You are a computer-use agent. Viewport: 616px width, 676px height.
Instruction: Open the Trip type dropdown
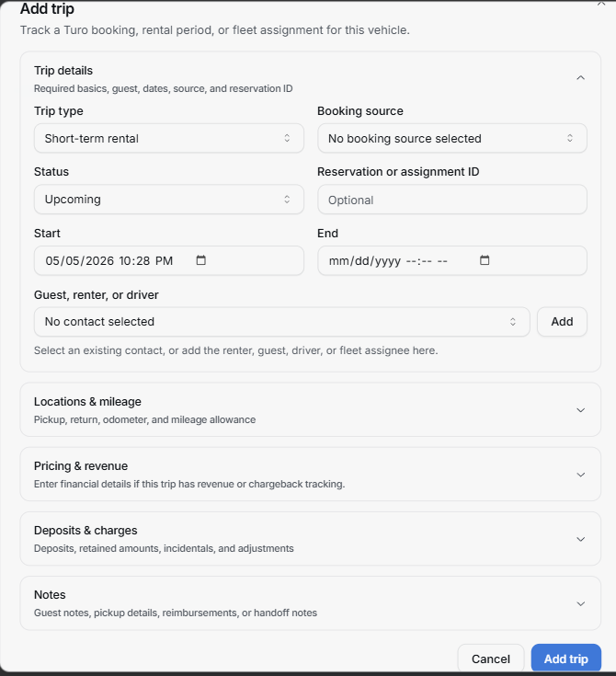click(x=169, y=138)
